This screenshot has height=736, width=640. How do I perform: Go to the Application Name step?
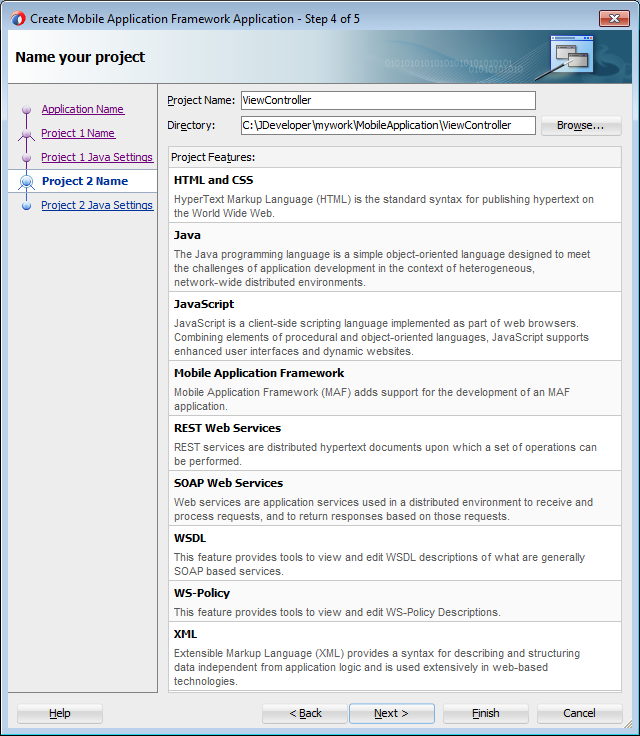(x=83, y=109)
